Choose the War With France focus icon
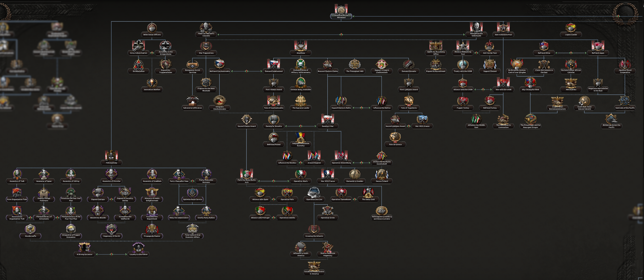Image resolution: width=644 pixels, height=280 pixels. (x=327, y=174)
